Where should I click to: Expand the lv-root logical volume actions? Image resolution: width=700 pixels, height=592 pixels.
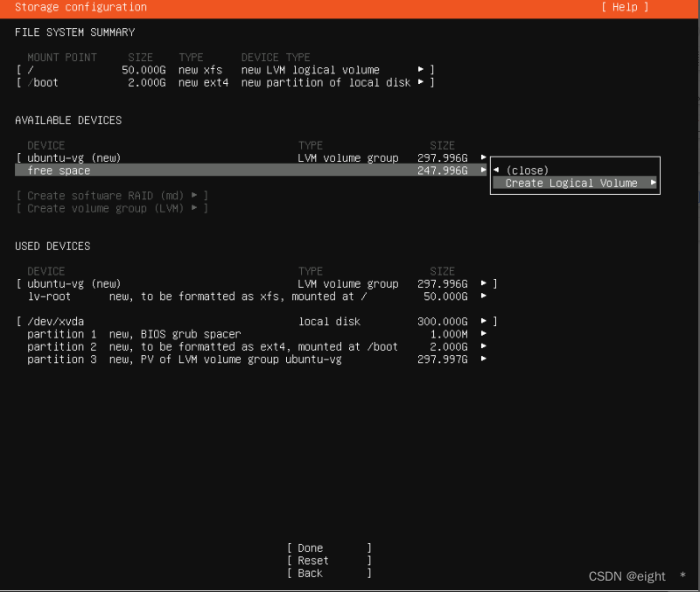pos(483,296)
